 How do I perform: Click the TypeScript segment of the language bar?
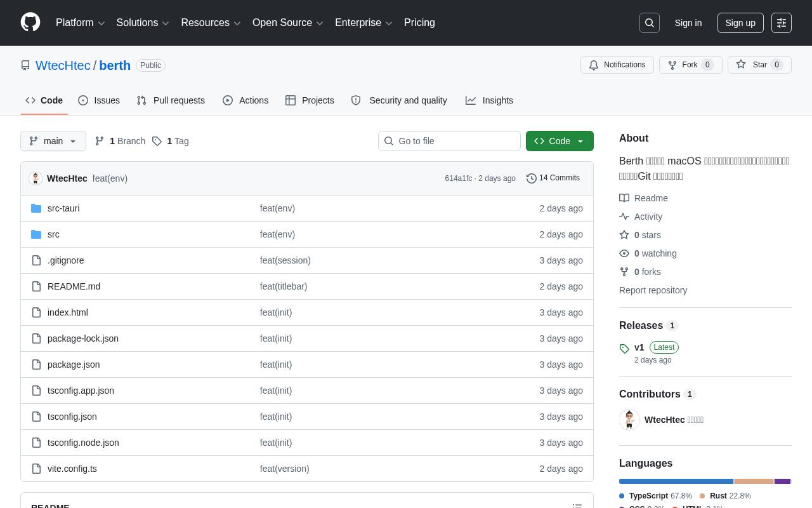pyautogui.click(x=676, y=481)
